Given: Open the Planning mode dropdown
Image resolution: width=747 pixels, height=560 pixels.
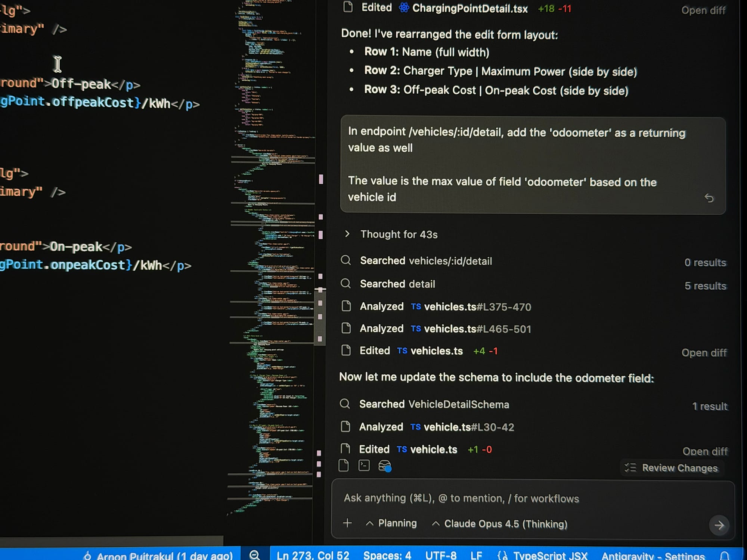Looking at the screenshot, I should click(x=391, y=523).
